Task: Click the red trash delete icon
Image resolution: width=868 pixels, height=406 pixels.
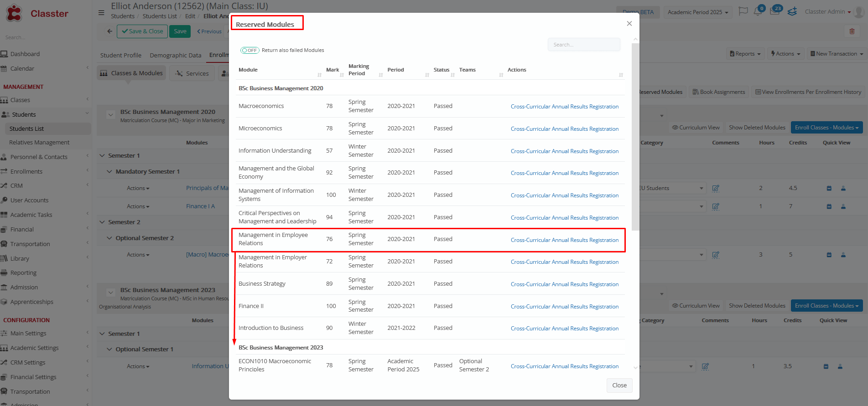Action: pyautogui.click(x=852, y=31)
